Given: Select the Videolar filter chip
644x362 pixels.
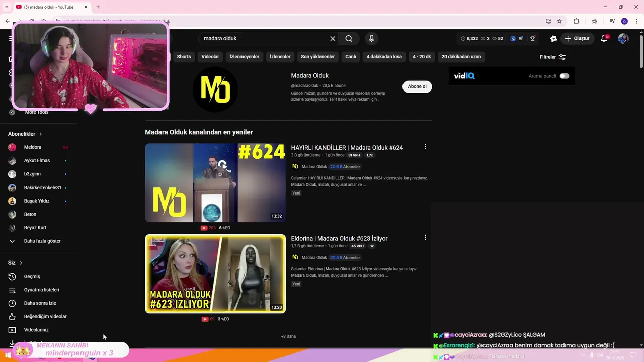Looking at the screenshot, I should pos(210,57).
